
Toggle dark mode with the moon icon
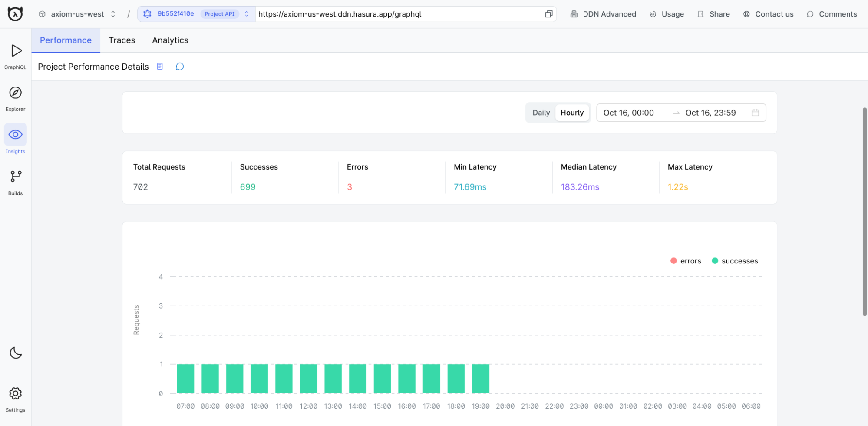tap(16, 353)
